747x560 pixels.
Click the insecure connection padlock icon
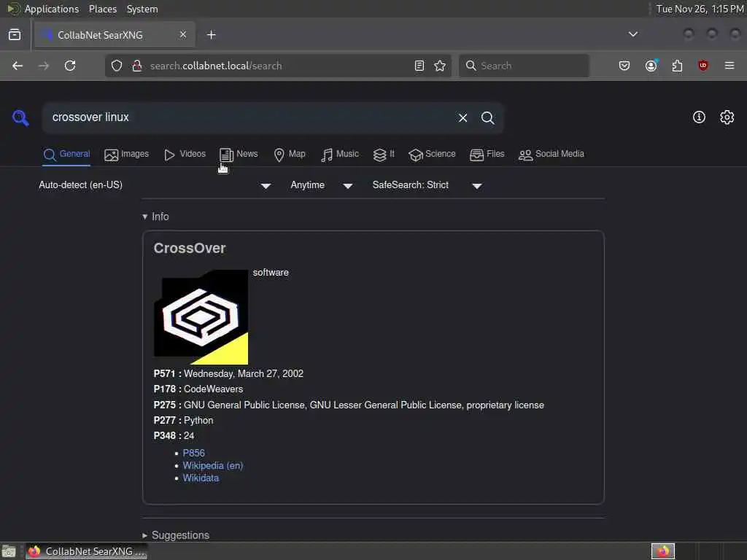pyautogui.click(x=136, y=66)
